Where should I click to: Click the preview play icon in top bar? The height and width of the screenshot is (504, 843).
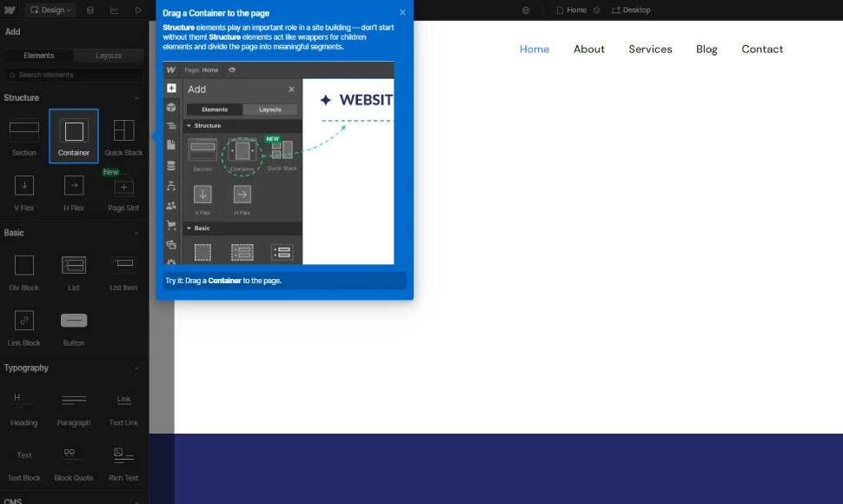pos(138,10)
